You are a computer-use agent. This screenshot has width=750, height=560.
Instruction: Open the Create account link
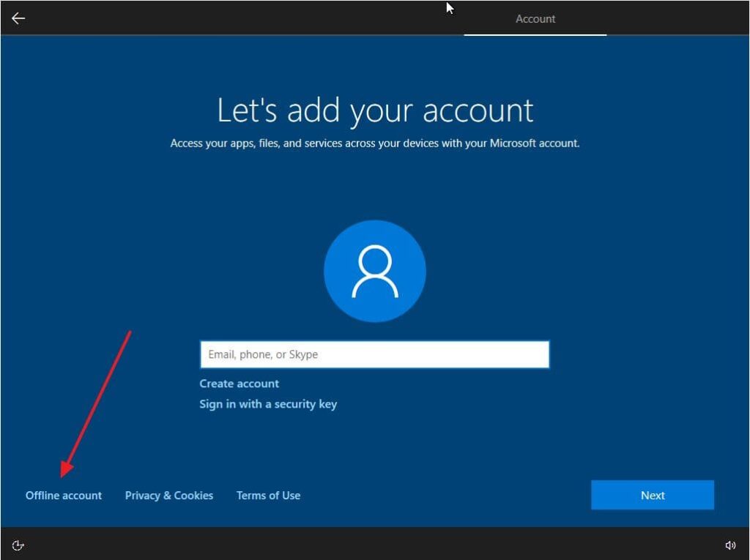point(239,384)
